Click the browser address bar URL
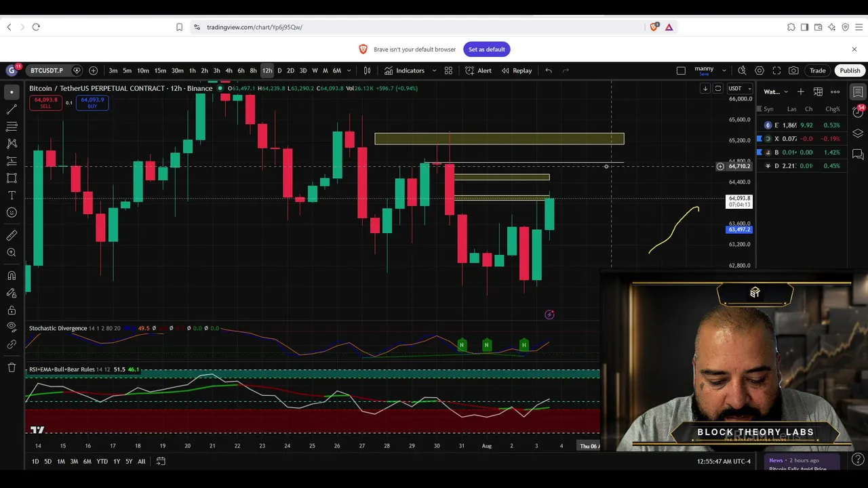This screenshot has height=488, width=868. 254,27
